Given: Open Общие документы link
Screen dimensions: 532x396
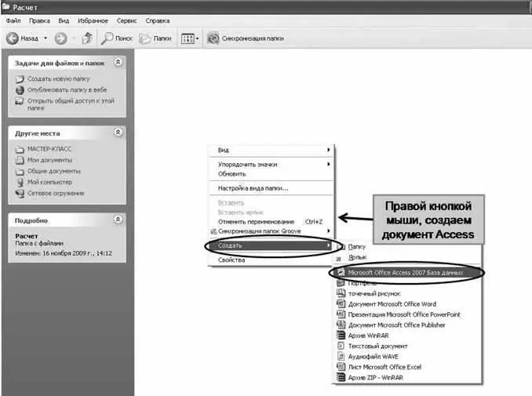Looking at the screenshot, I should [x=54, y=171].
